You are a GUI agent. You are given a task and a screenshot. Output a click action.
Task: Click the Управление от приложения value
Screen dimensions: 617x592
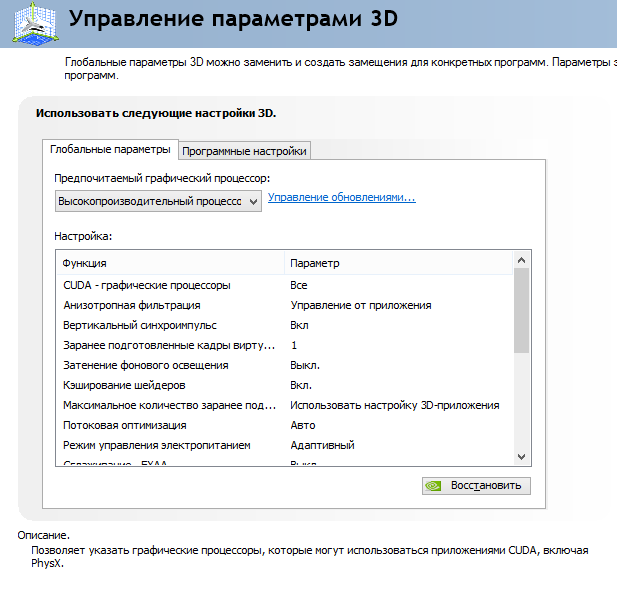coord(361,305)
